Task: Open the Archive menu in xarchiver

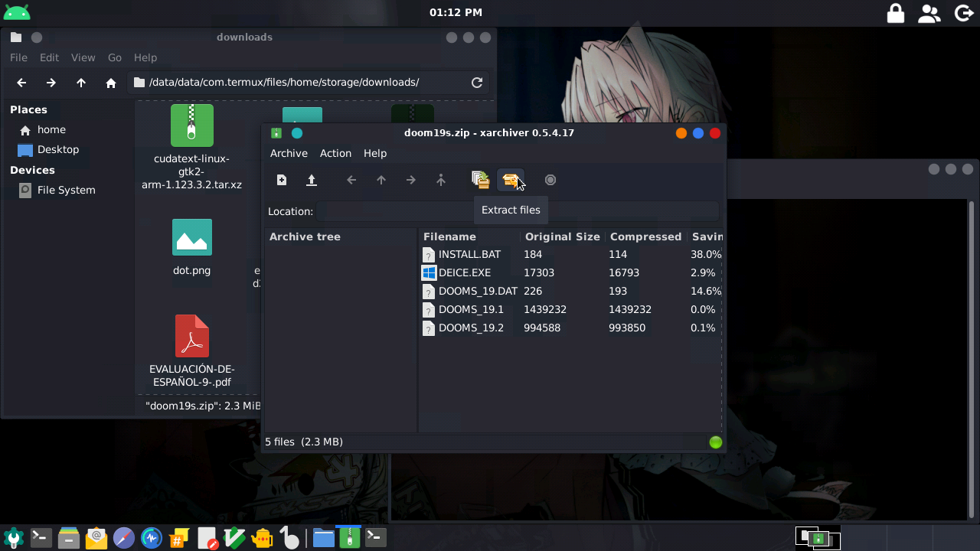Action: 289,153
